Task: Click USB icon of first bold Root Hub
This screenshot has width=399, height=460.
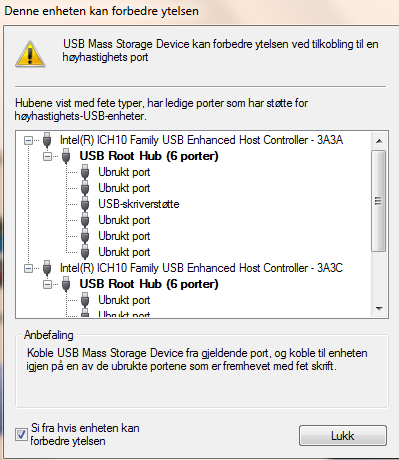Action: point(66,156)
